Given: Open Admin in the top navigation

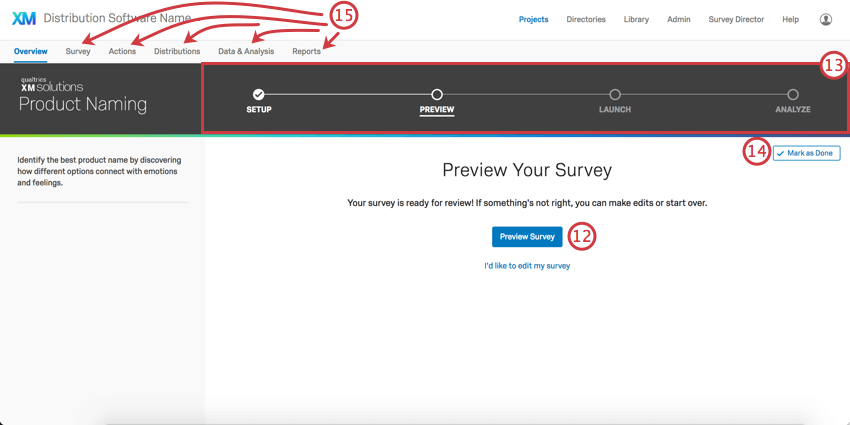Looking at the screenshot, I should pos(679,20).
